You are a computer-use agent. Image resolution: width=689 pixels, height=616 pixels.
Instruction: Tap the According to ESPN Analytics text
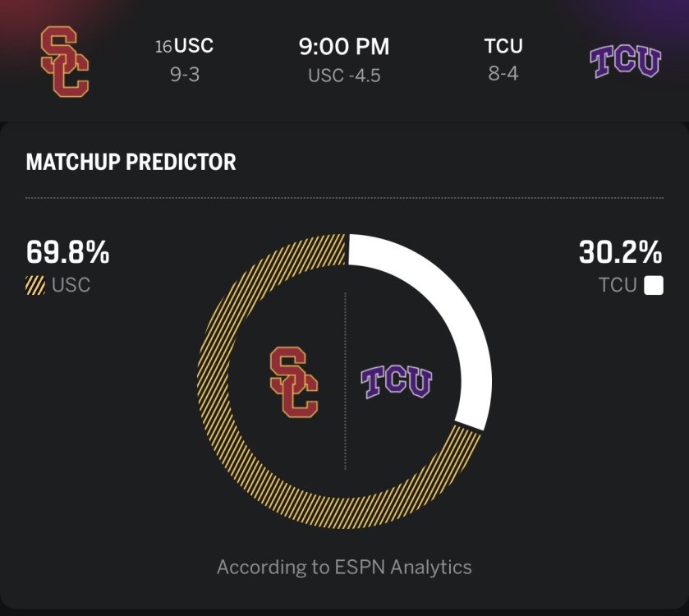tap(344, 567)
